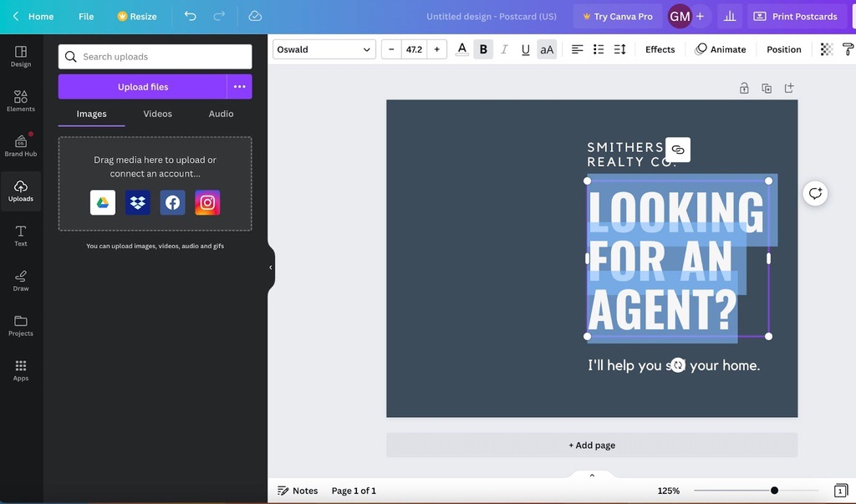Image resolution: width=856 pixels, height=504 pixels.
Task: Increase font size
Action: [436, 49]
